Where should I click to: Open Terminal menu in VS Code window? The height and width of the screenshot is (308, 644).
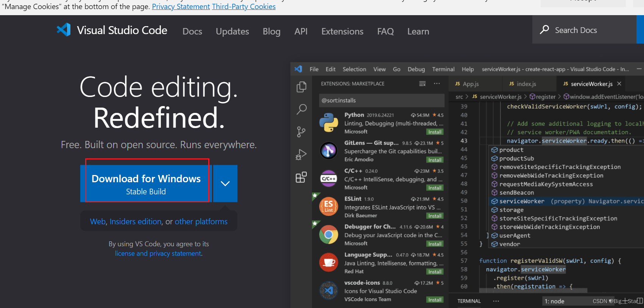pyautogui.click(x=443, y=69)
